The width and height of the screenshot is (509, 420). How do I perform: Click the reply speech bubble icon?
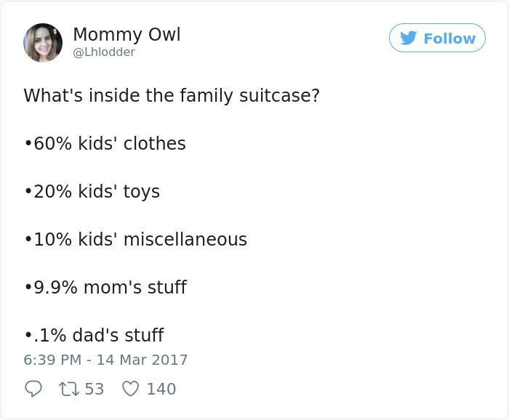pos(33,389)
